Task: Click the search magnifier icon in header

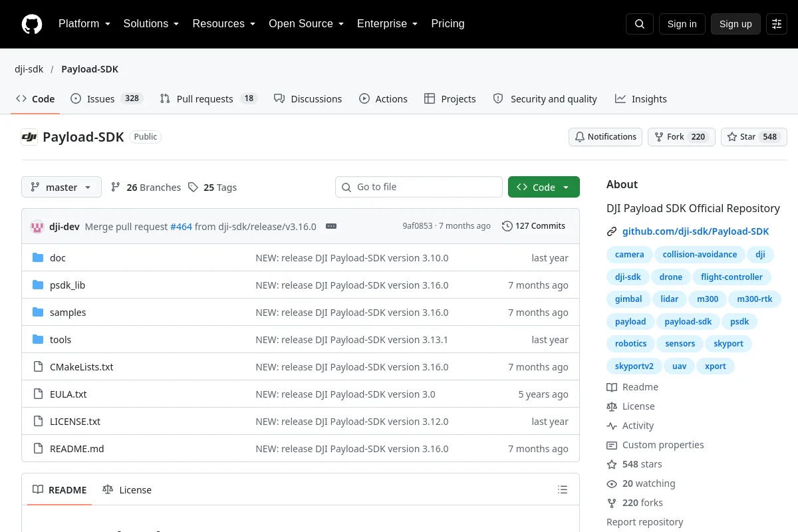Action: tap(640, 24)
